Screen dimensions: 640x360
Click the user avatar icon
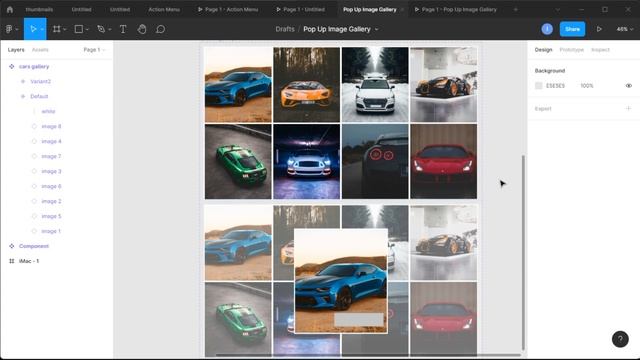click(x=547, y=29)
